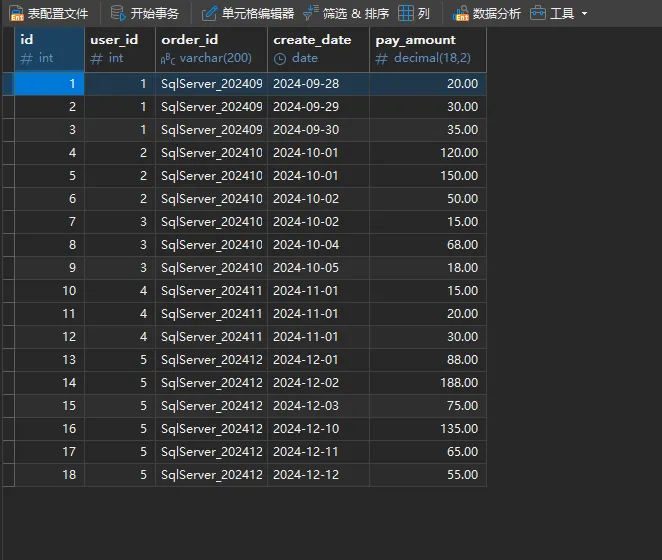
Task: Select the pay_amount column header
Action: 427,48
